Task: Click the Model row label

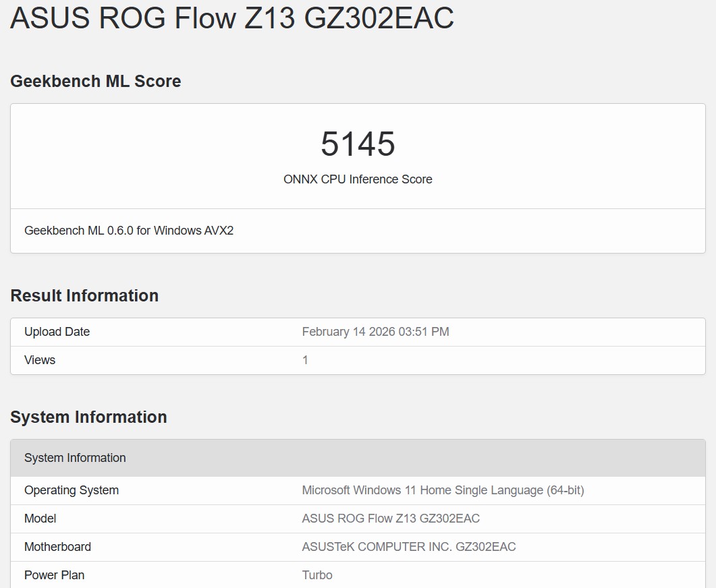Action: click(x=40, y=519)
